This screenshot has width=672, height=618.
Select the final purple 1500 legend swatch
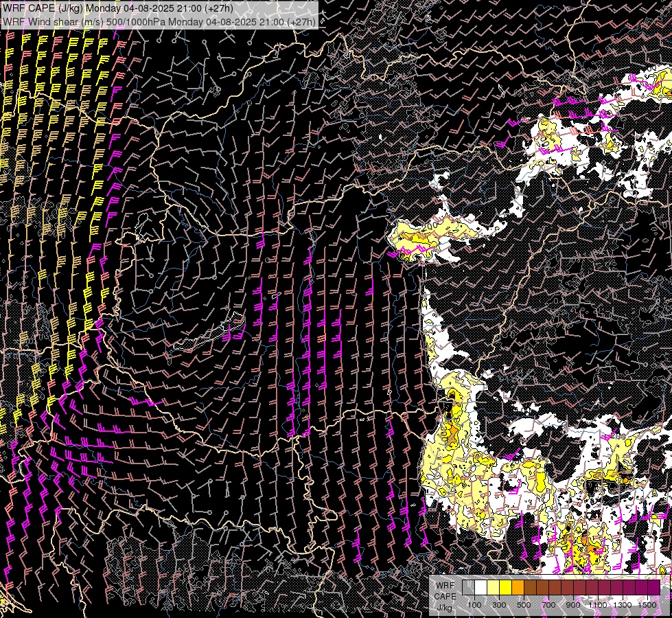point(653,588)
